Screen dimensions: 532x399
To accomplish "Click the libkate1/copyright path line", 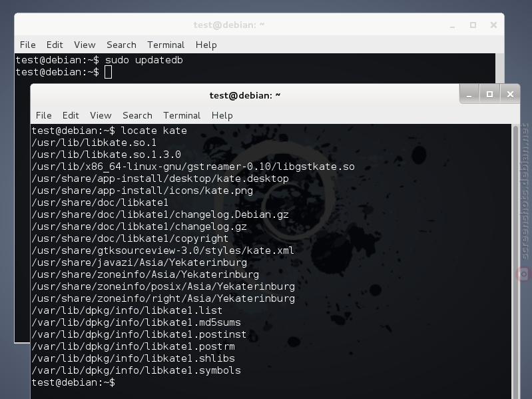I will [130, 238].
